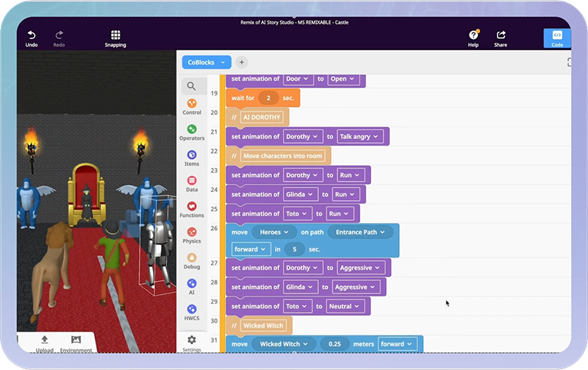The image size is (588, 370).
Task: Select the AI DOROTHY comment block
Action: (x=257, y=117)
